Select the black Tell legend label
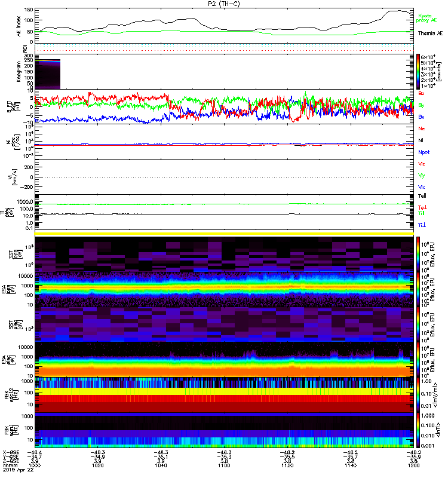The height and width of the screenshot is (478, 448). pos(422,196)
